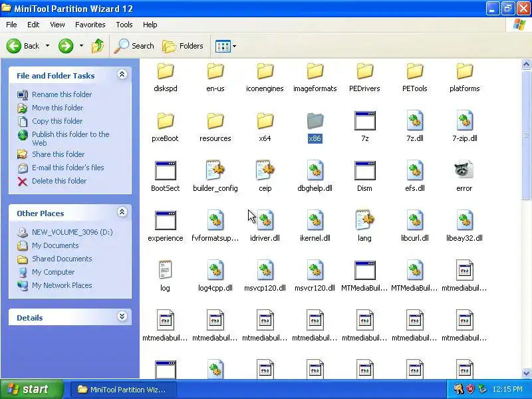Go Back to previous folder
This screenshot has width=532, height=399.
coord(23,46)
